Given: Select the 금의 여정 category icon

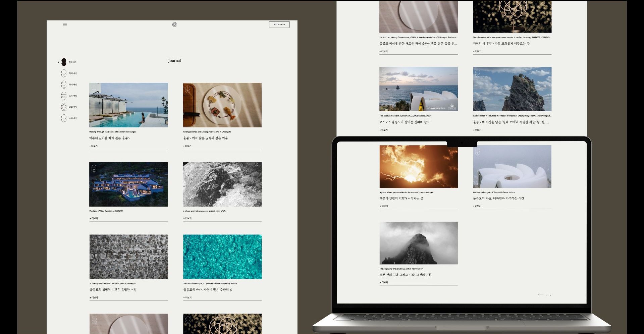Looking at the screenshot, I should point(64,107).
